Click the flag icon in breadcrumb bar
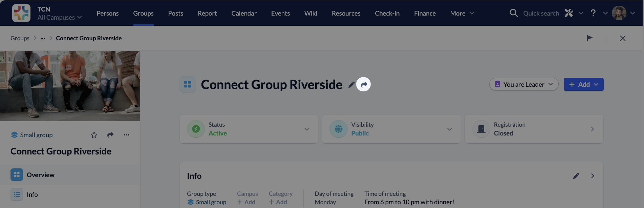Image resolution: width=644 pixels, height=208 pixels. (x=589, y=38)
